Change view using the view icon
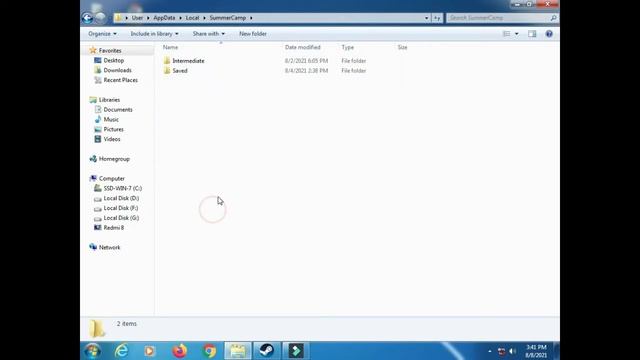This screenshot has width=640, height=360. 507,34
